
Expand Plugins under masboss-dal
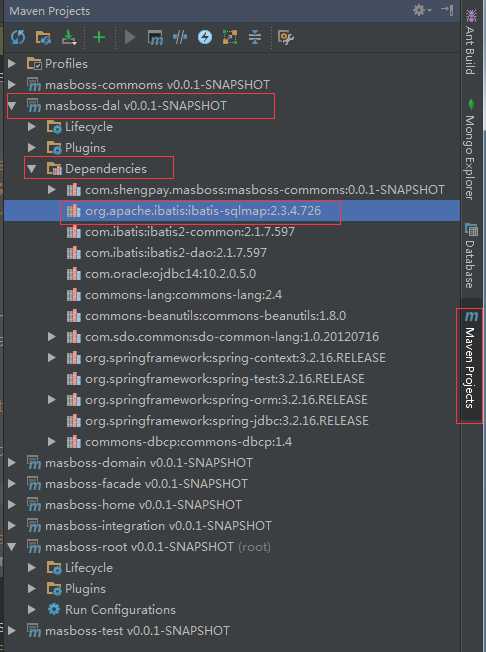32,147
